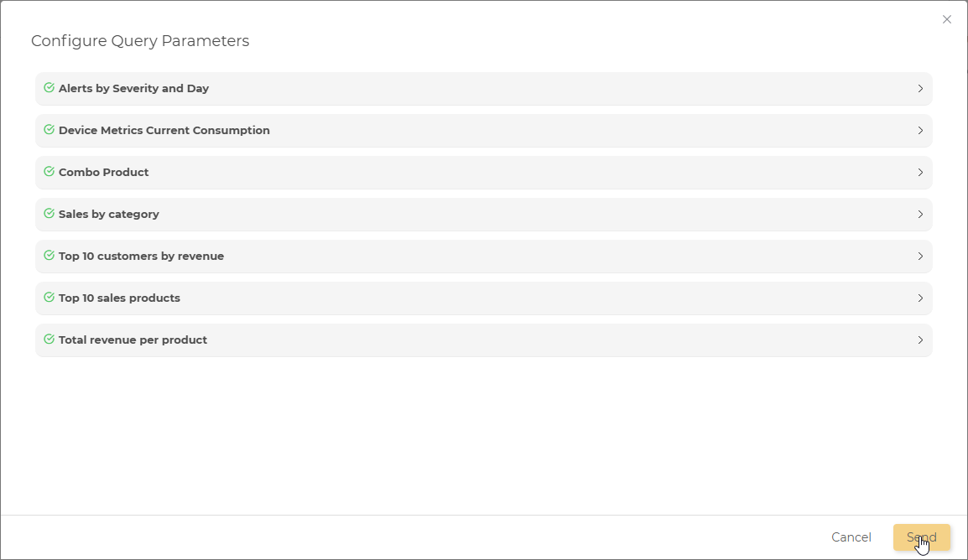Expand the Combo Product chevron
968x560 pixels.
pos(920,173)
